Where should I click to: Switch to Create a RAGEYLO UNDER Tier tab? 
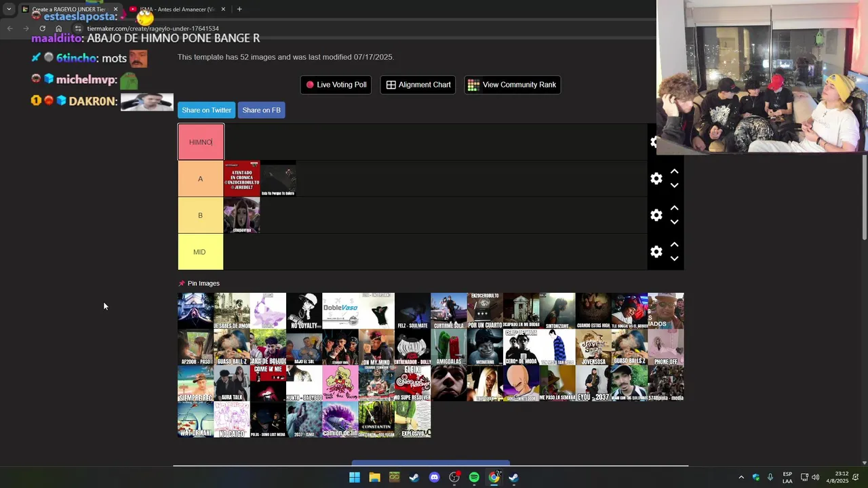pos(70,9)
